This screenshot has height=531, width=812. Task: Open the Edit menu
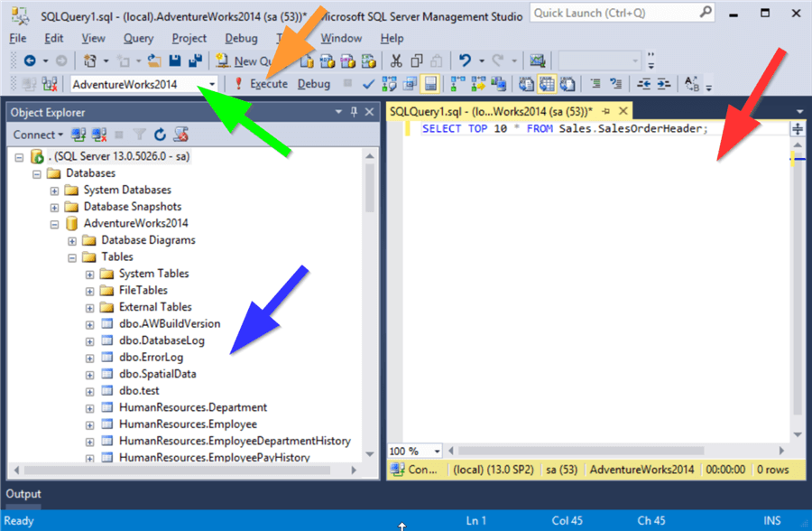[53, 38]
